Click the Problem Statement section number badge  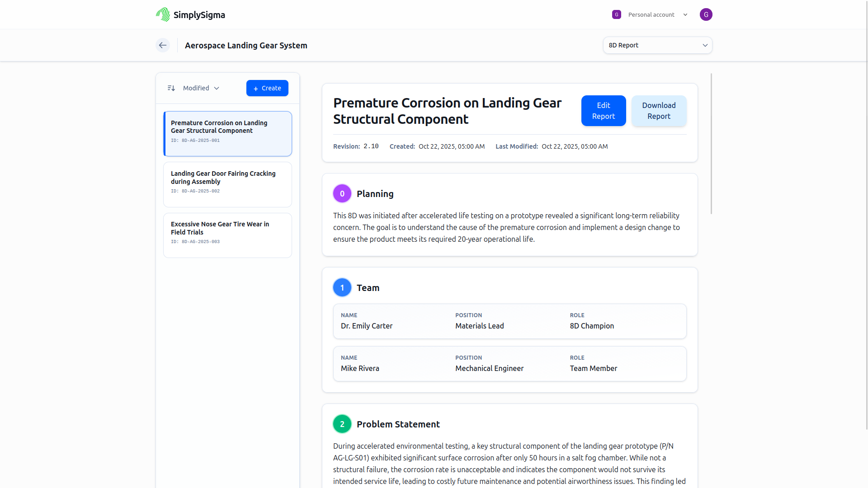click(x=342, y=424)
